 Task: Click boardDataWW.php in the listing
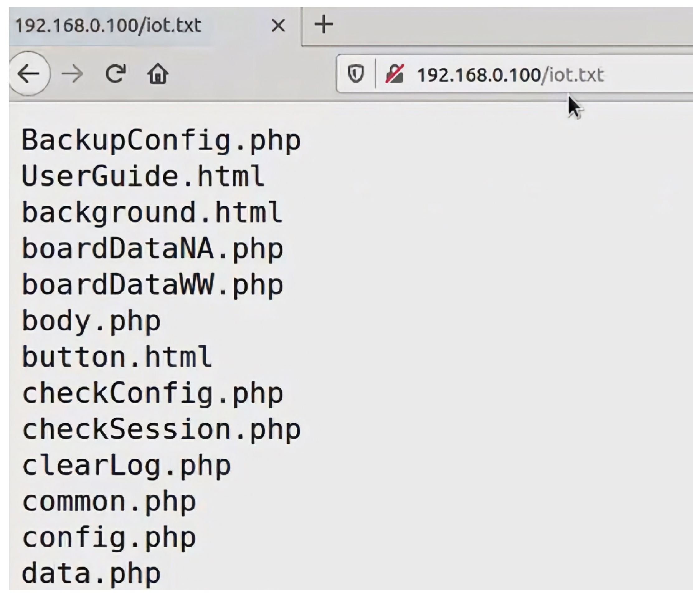coord(152,285)
